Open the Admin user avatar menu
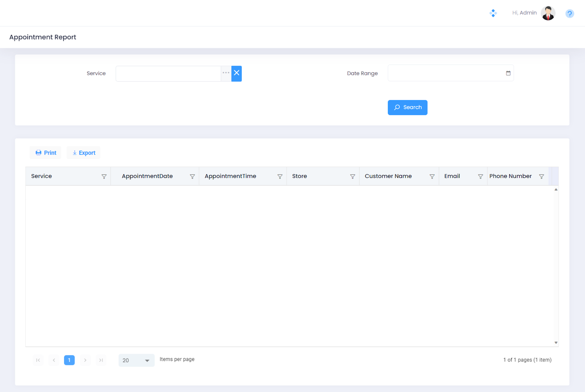Viewport: 585px width, 392px height. (548, 13)
